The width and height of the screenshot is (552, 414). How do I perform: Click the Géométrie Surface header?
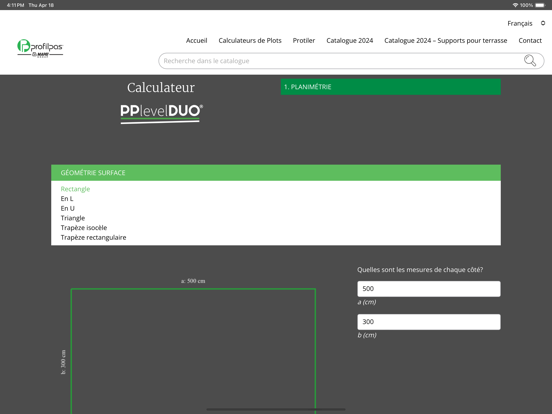276,172
